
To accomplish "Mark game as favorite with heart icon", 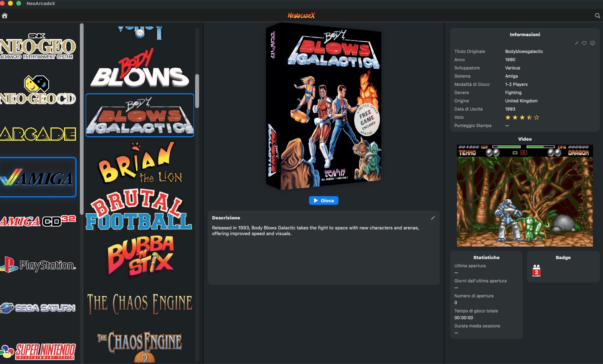I will [584, 43].
